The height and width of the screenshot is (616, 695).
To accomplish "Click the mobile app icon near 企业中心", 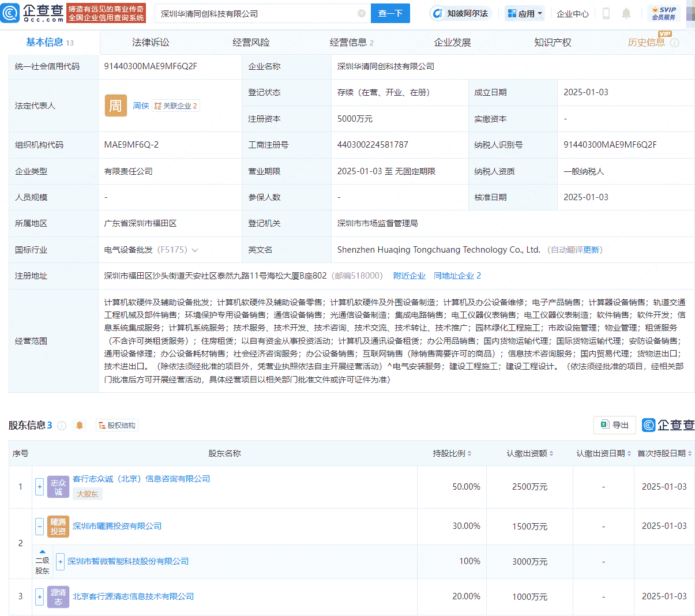I will point(606,13).
